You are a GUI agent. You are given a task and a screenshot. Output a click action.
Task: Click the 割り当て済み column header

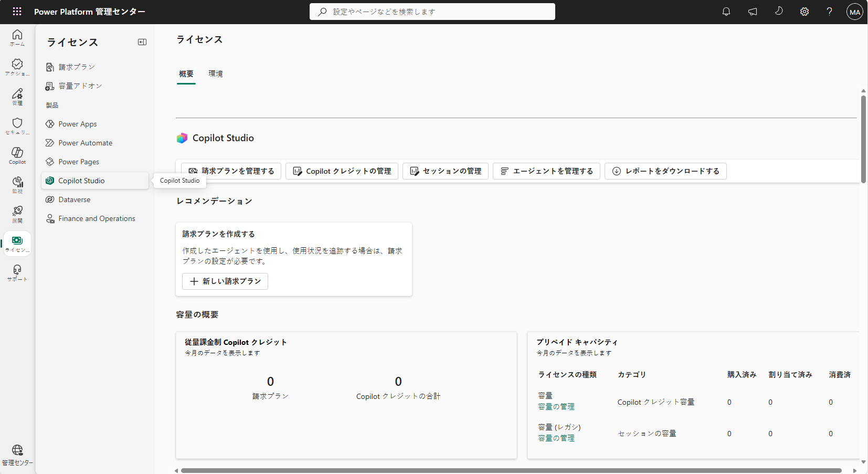coord(790,375)
